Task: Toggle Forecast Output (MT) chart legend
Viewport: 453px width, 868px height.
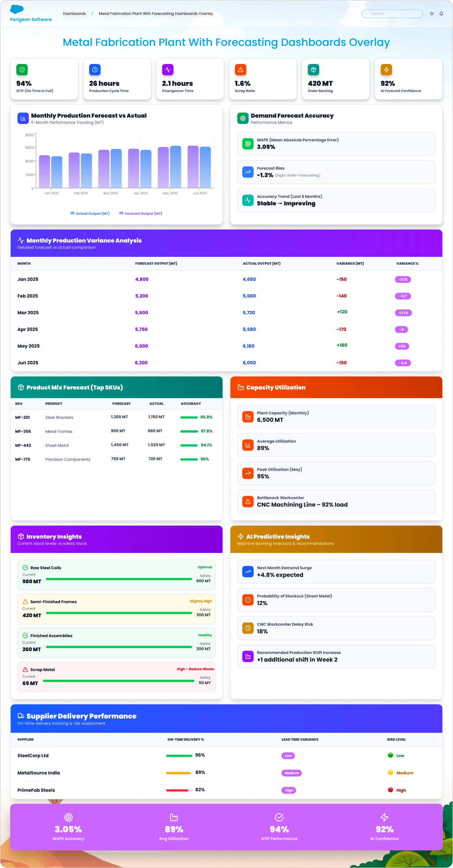Action: coord(141,214)
